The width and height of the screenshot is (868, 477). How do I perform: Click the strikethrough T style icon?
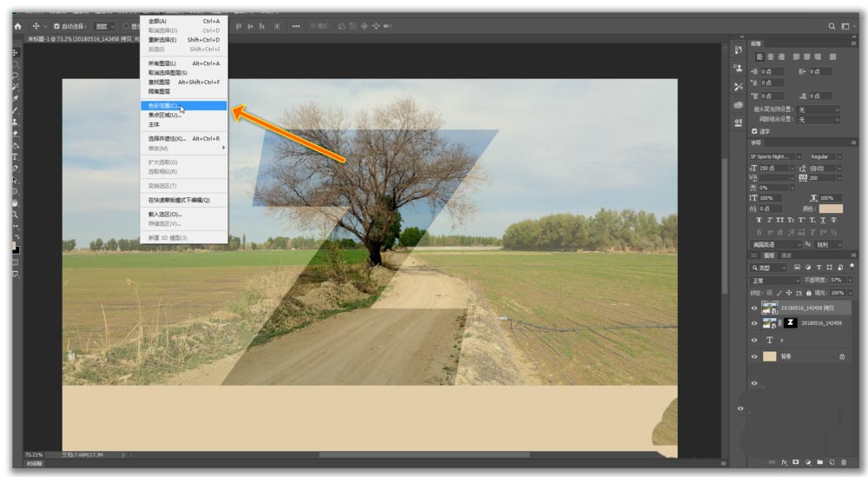(833, 221)
